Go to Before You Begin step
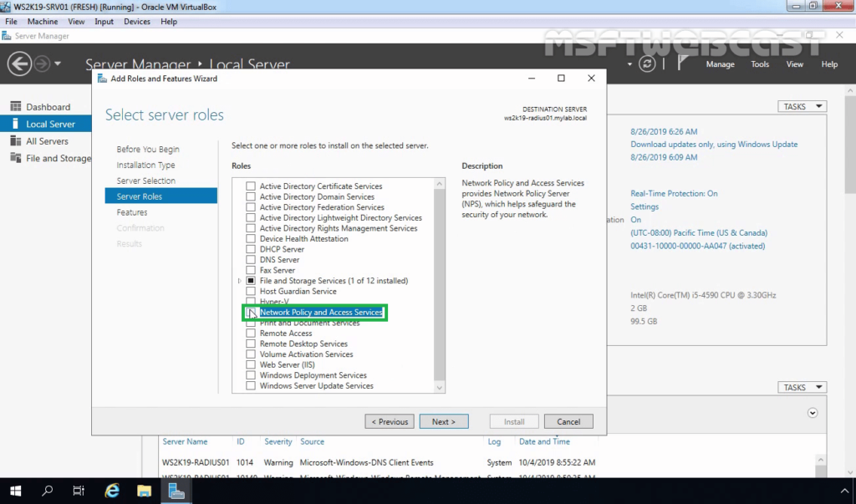The image size is (856, 504). (148, 149)
